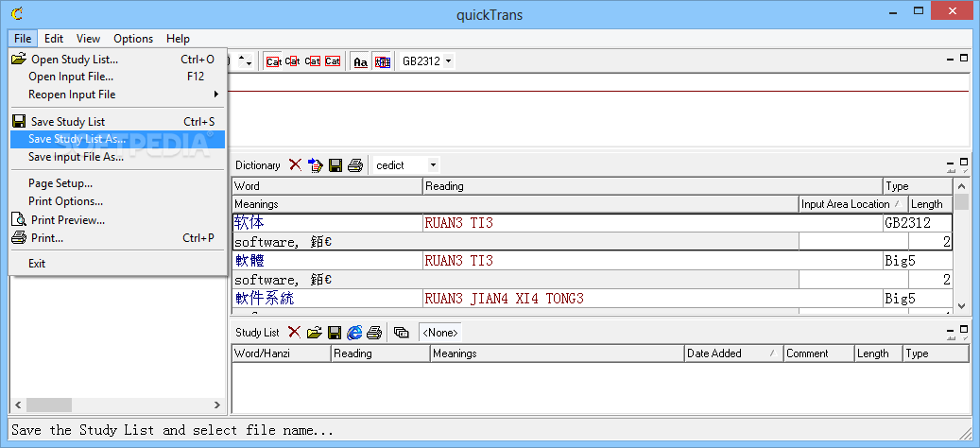Click the Dictionary toolbar save icon
Image resolution: width=980 pixels, height=448 pixels.
click(335, 165)
